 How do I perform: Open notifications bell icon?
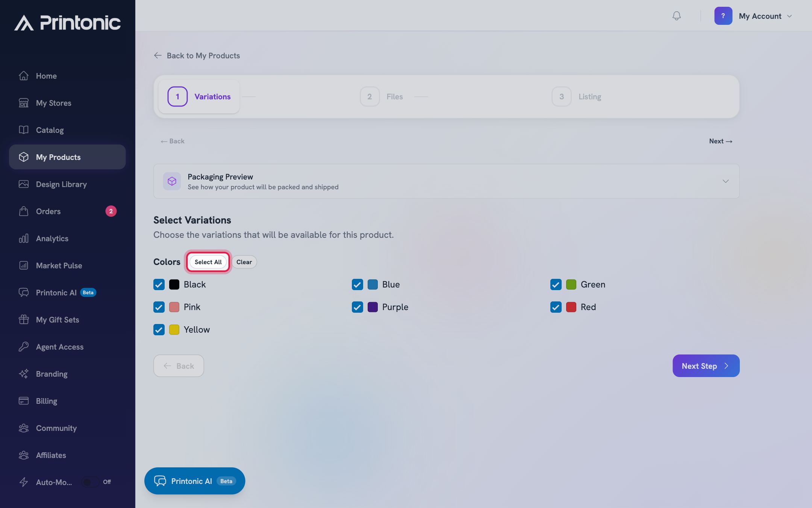tap(676, 16)
